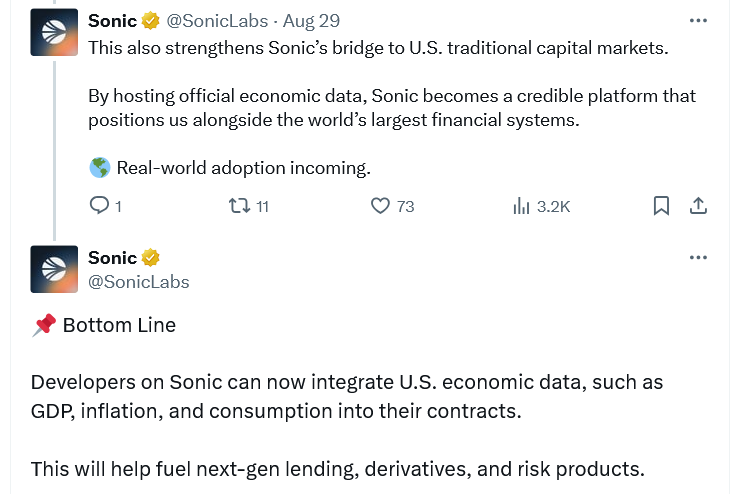The height and width of the screenshot is (494, 741).
Task: Reply to the Aug 29 Sonic post
Action: tap(100, 206)
